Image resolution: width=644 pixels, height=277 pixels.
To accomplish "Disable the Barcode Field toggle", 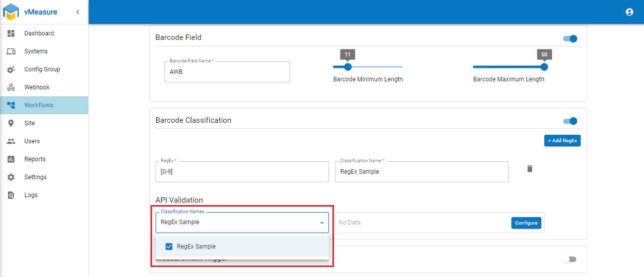I will tap(570, 38).
